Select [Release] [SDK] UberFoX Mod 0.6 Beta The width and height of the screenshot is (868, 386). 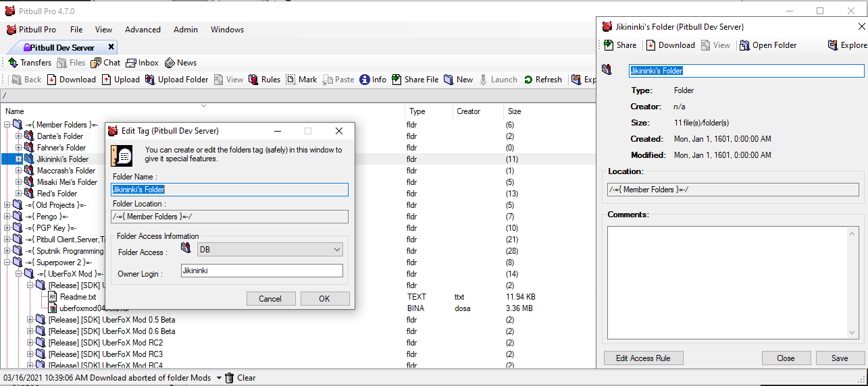(x=111, y=331)
